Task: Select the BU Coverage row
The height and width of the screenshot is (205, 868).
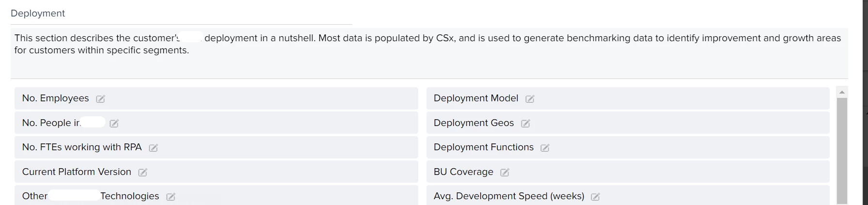Action: (628, 172)
